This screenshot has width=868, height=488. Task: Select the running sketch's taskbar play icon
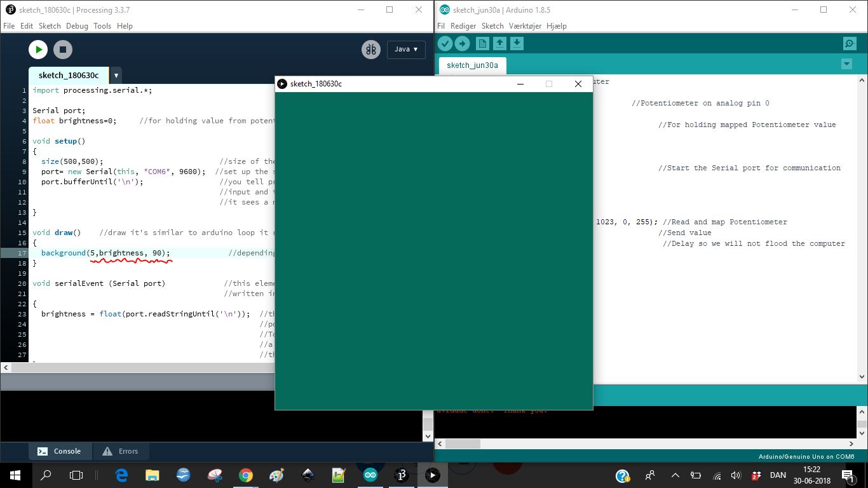point(433,475)
